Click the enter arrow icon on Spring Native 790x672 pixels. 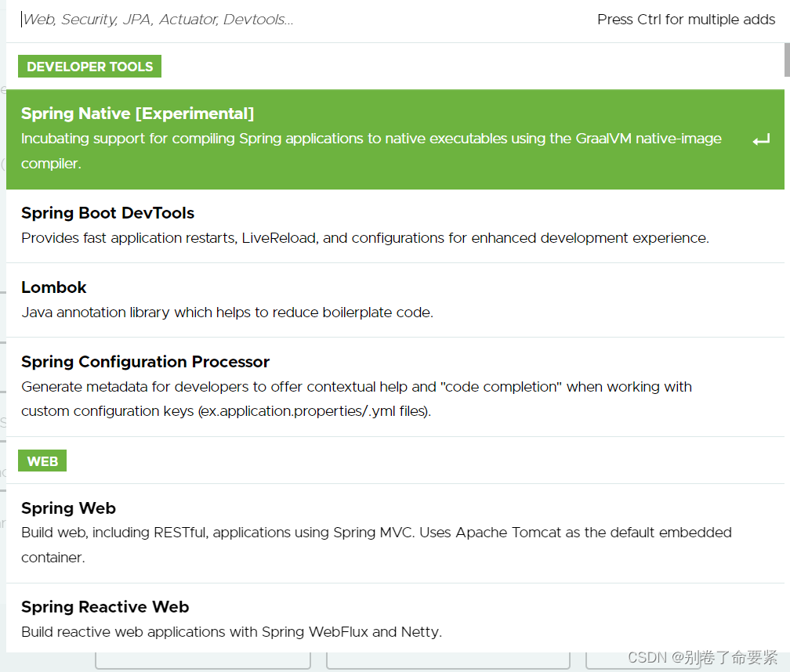[761, 140]
